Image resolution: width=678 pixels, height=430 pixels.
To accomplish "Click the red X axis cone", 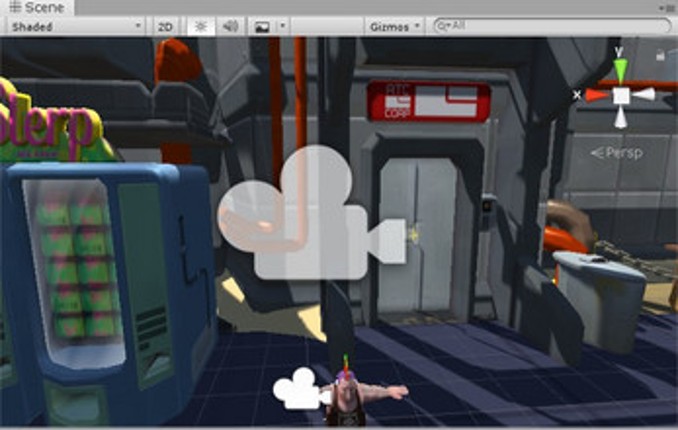I will 598,95.
